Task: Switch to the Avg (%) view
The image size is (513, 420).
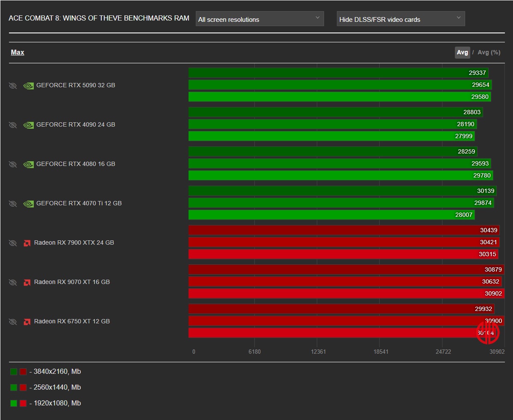Action: click(489, 52)
